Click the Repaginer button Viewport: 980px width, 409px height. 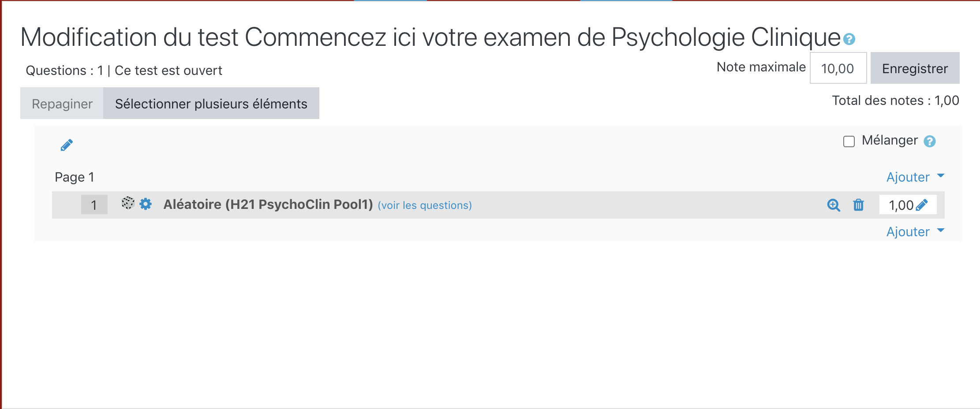(x=62, y=104)
